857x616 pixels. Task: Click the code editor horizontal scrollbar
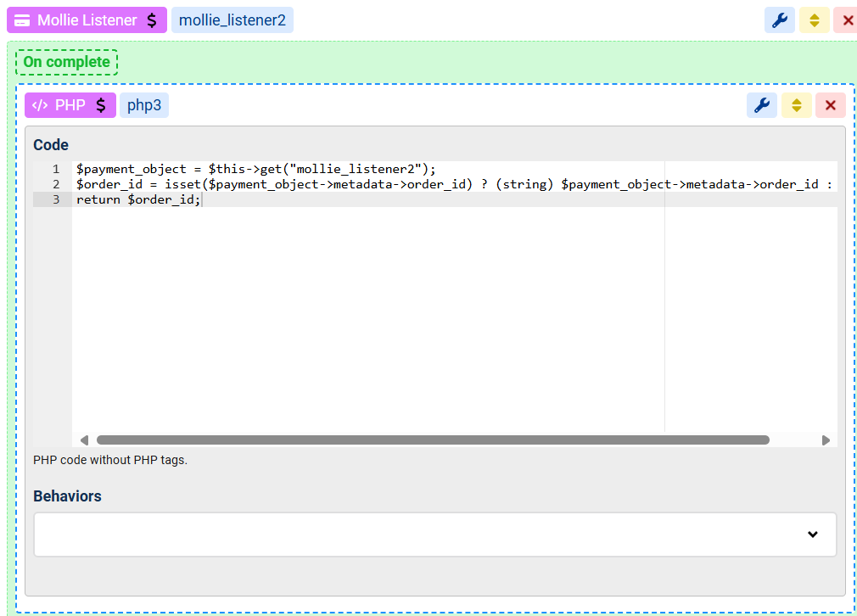click(433, 440)
